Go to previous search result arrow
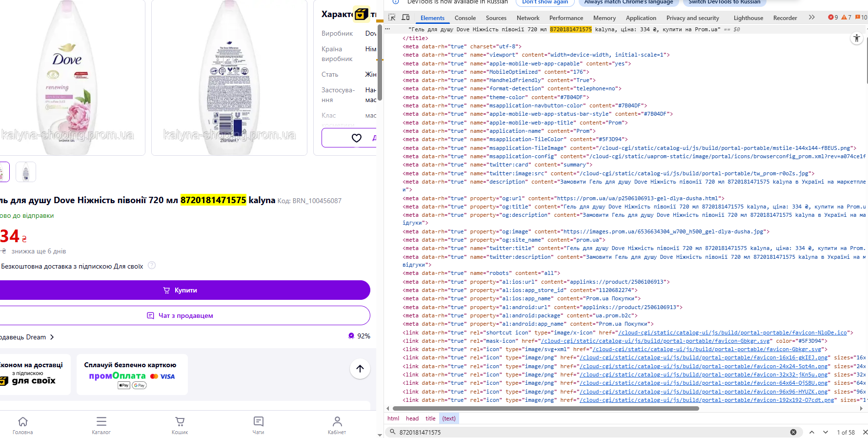Viewport: 868px width, 438px height. pos(812,432)
